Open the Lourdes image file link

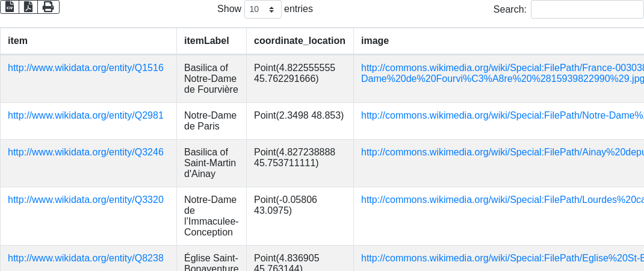(502, 200)
